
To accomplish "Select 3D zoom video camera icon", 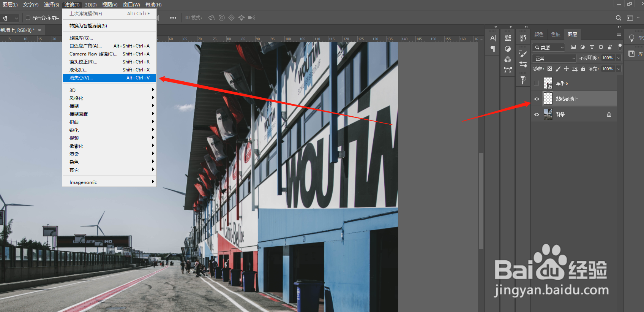I will point(251,18).
